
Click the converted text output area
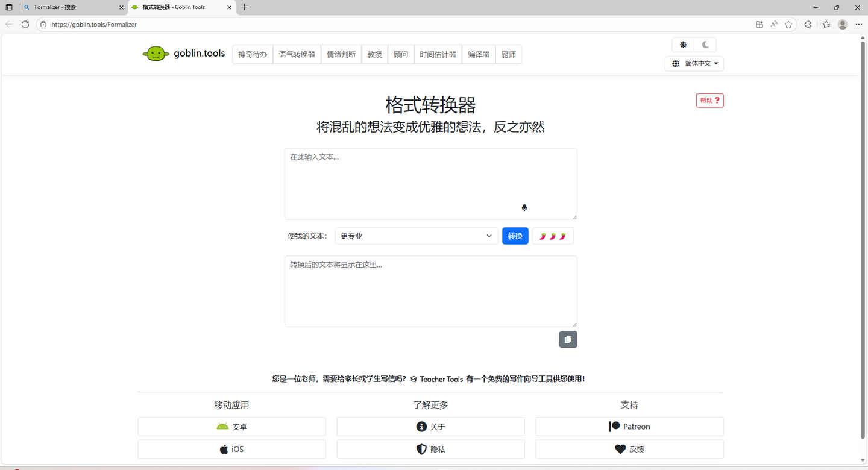[x=431, y=292]
